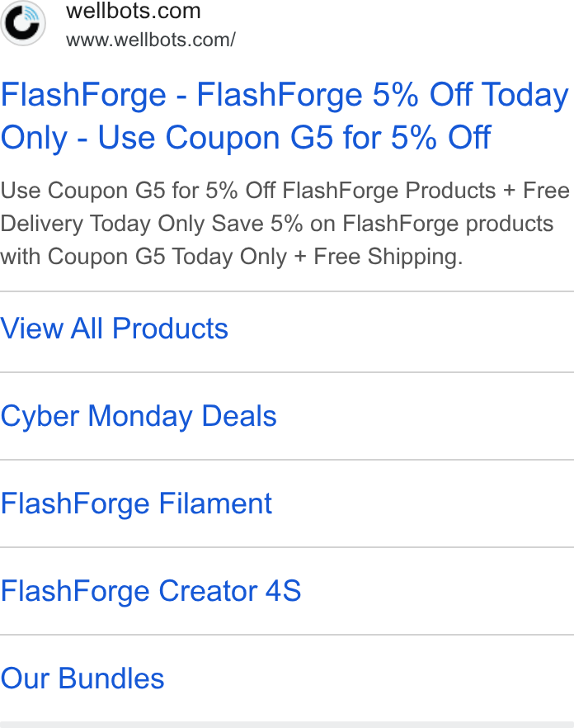This screenshot has width=574, height=728.
Task: Select the ad description starting 'Use Coupon G5'
Action: coord(285,224)
